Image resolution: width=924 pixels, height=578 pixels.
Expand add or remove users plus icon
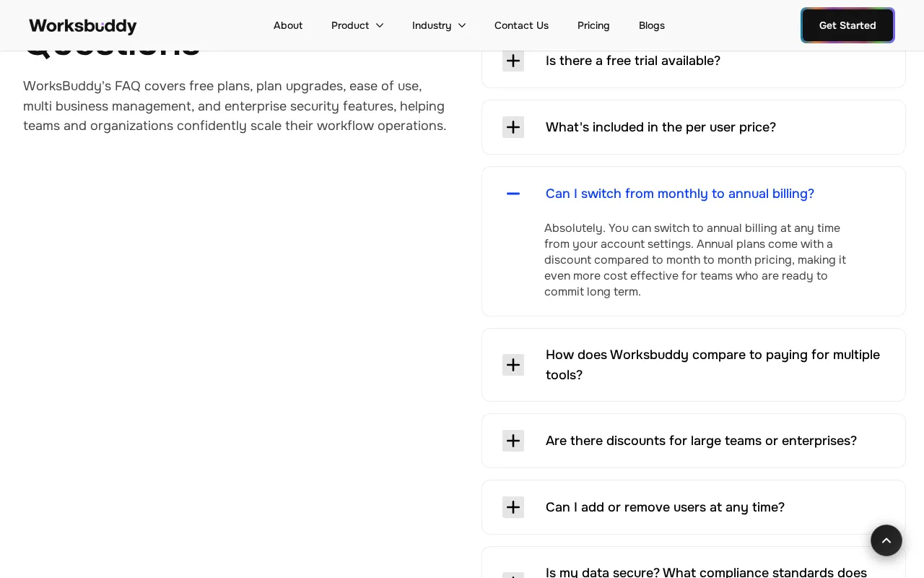[513, 507]
